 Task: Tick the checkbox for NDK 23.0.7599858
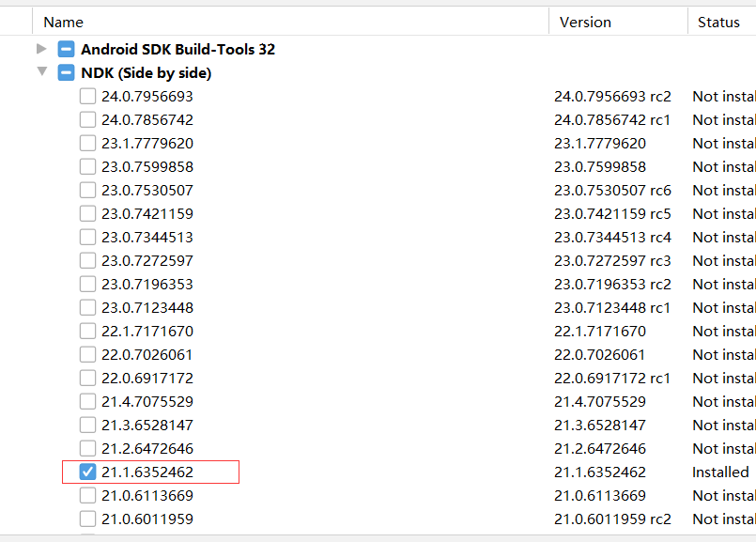(87, 166)
